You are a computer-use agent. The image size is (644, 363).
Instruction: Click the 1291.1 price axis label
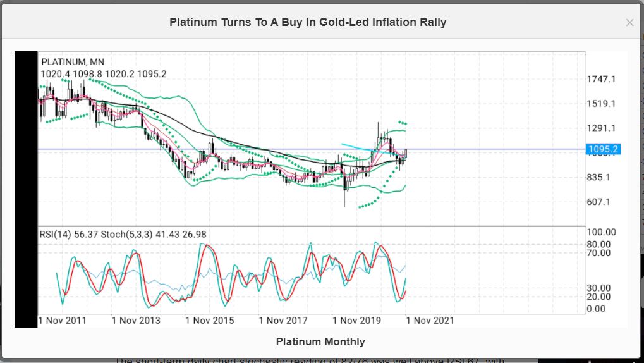[x=601, y=128]
